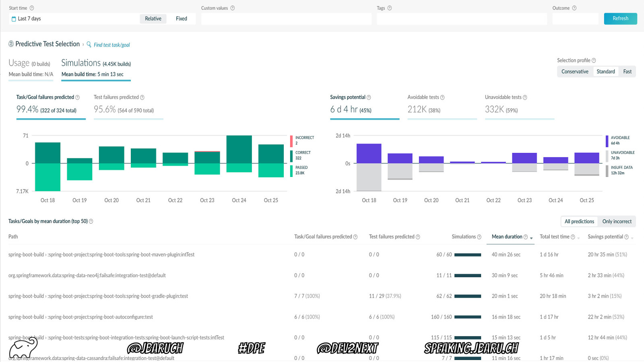Click the help icon next to Start time
644x362 pixels.
[x=32, y=8]
